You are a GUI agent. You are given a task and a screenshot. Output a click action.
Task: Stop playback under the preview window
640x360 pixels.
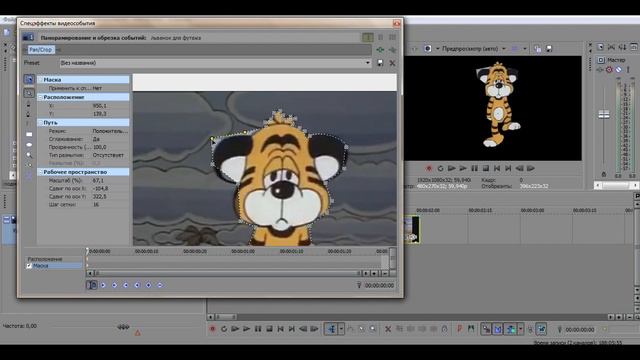[486, 168]
